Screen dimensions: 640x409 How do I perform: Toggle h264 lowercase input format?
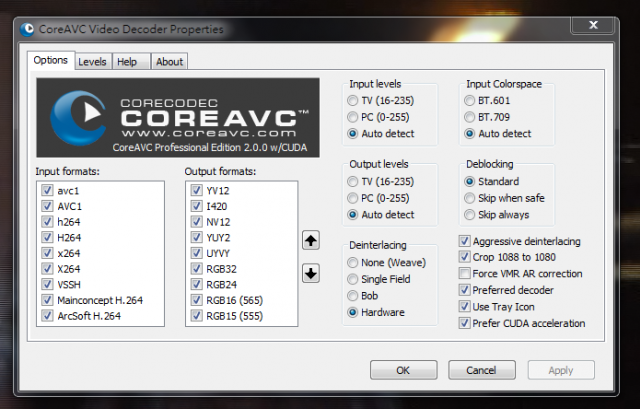tap(47, 222)
